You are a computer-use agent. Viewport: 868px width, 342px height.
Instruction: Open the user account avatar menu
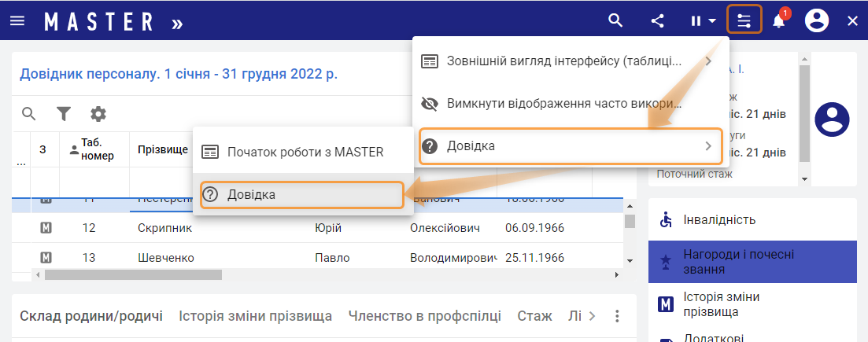(x=817, y=21)
